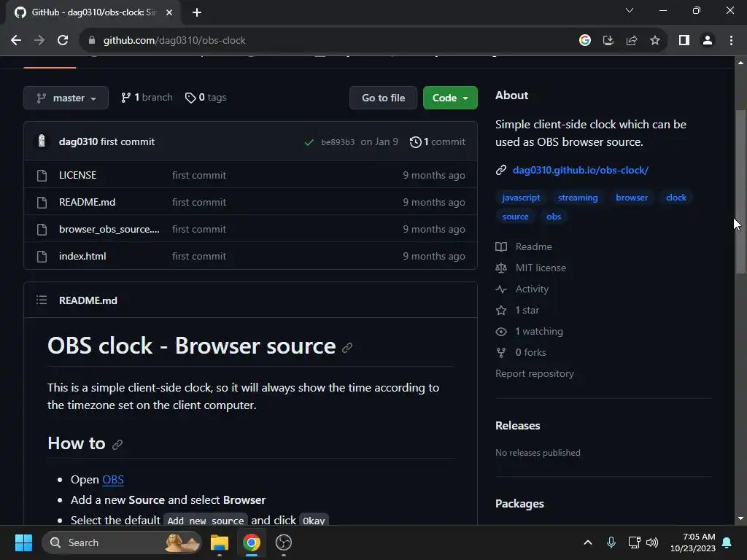Open the 0 tags link
Screen dimensions: 747x560
pyautogui.click(x=206, y=98)
